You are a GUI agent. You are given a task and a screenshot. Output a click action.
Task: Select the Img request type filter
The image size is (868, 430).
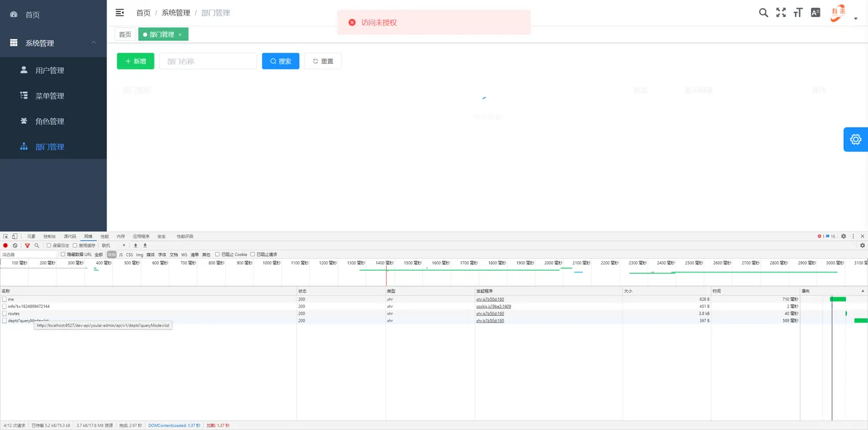[x=139, y=254]
